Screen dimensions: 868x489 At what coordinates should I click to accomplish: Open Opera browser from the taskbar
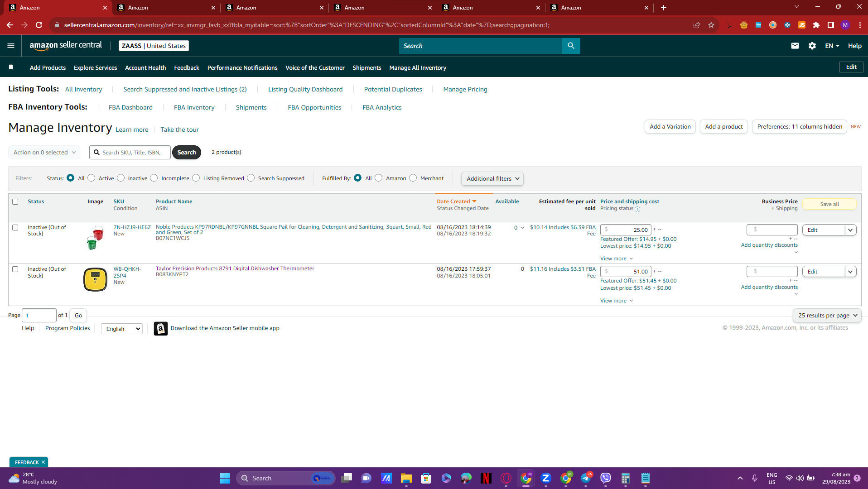[x=506, y=478]
